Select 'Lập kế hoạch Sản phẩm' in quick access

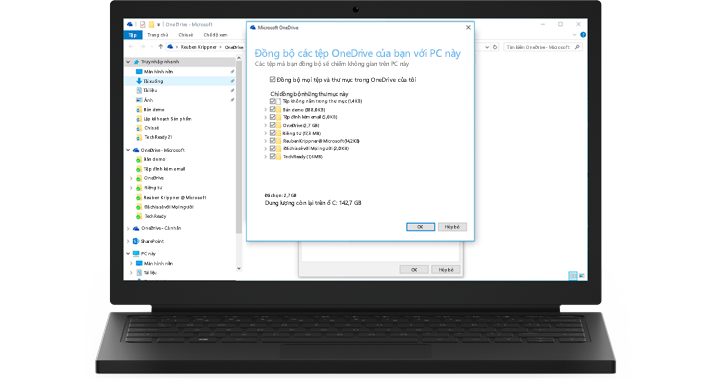pos(167,119)
